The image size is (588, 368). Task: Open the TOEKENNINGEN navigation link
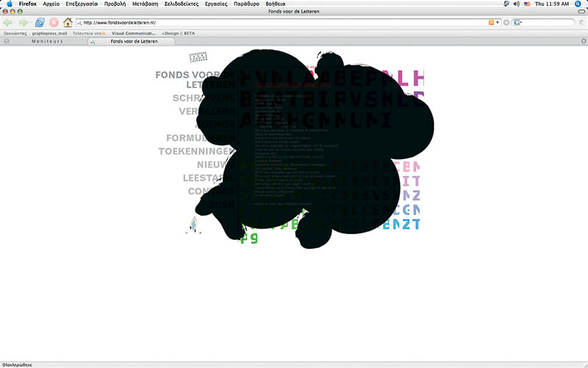tap(197, 152)
